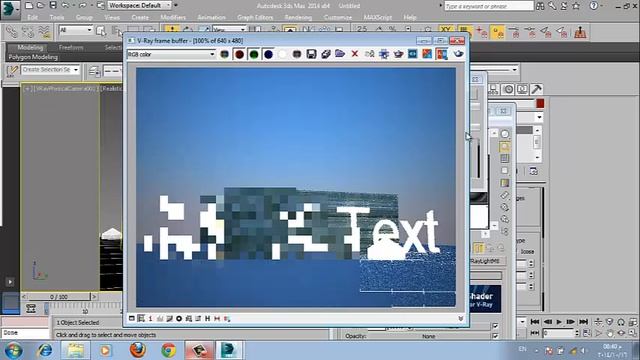This screenshot has height=360, width=640.
Task: Click the duplicate to Max frame buffer icon
Action: [369, 54]
